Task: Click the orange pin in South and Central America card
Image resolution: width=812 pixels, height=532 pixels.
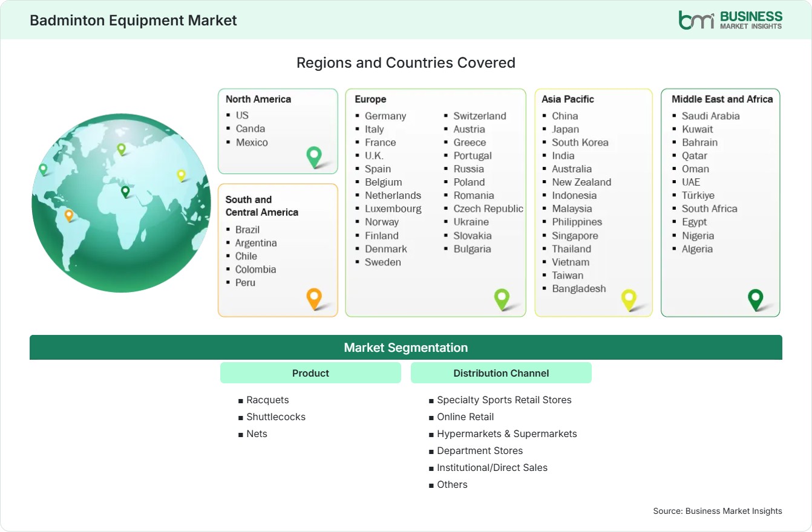Action: click(x=313, y=299)
